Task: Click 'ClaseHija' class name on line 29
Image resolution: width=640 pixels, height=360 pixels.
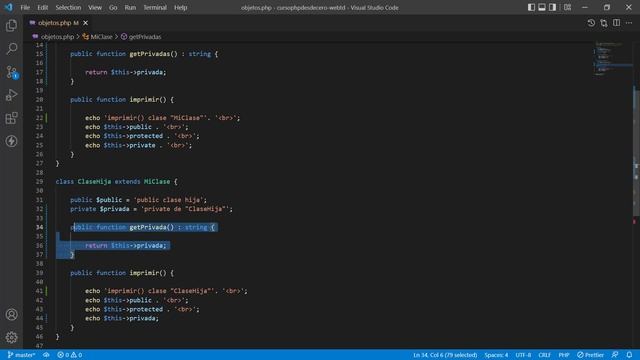Action: tap(94, 182)
